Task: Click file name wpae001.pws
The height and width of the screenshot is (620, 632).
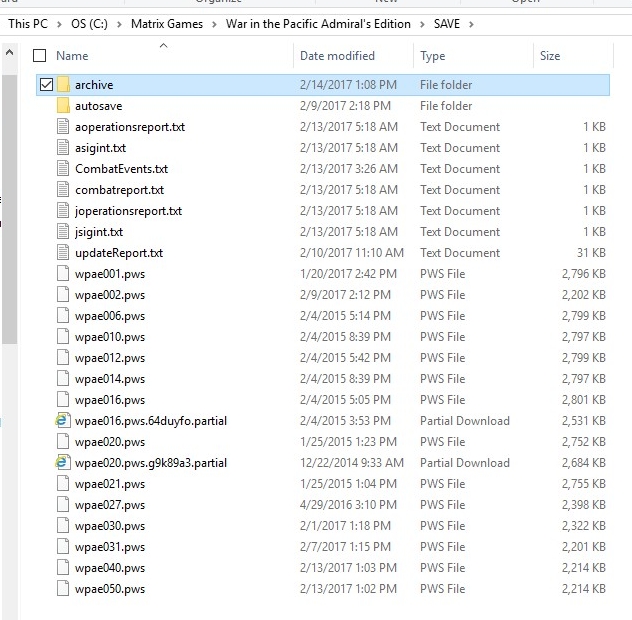Action: pos(110,274)
